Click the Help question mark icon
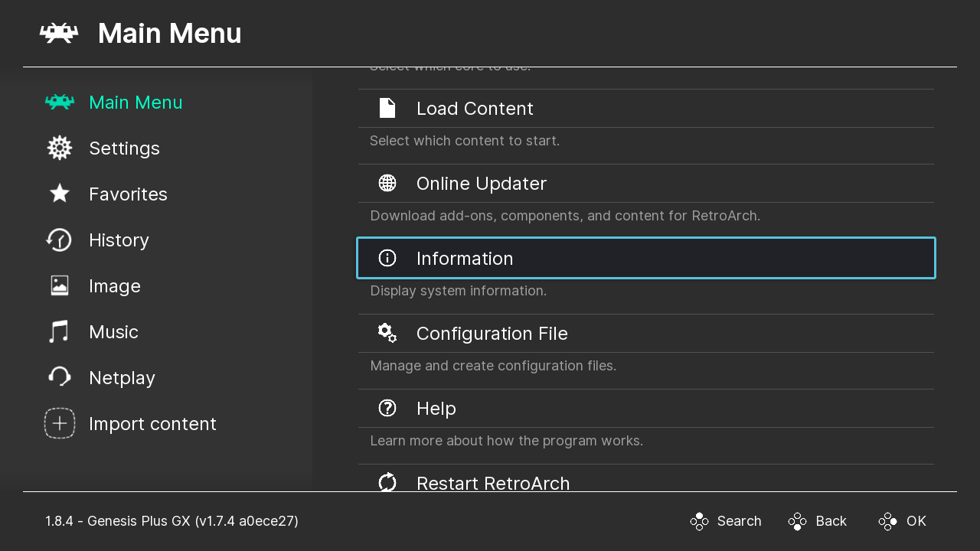The image size is (980, 551). point(387,408)
